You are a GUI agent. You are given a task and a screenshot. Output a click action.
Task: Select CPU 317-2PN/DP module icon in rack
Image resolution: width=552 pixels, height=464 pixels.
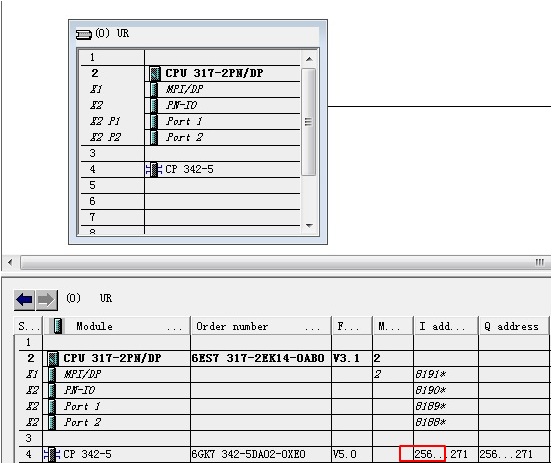[x=155, y=73]
